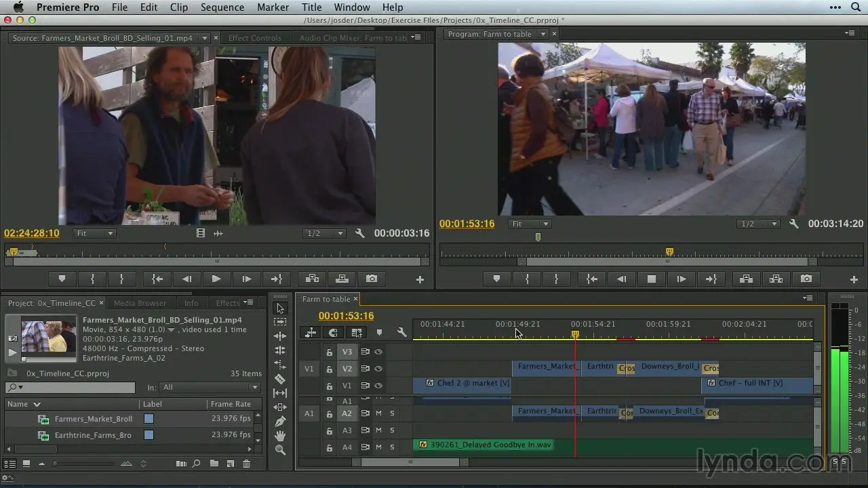Mute audio track A3
868x488 pixels.
pyautogui.click(x=378, y=430)
